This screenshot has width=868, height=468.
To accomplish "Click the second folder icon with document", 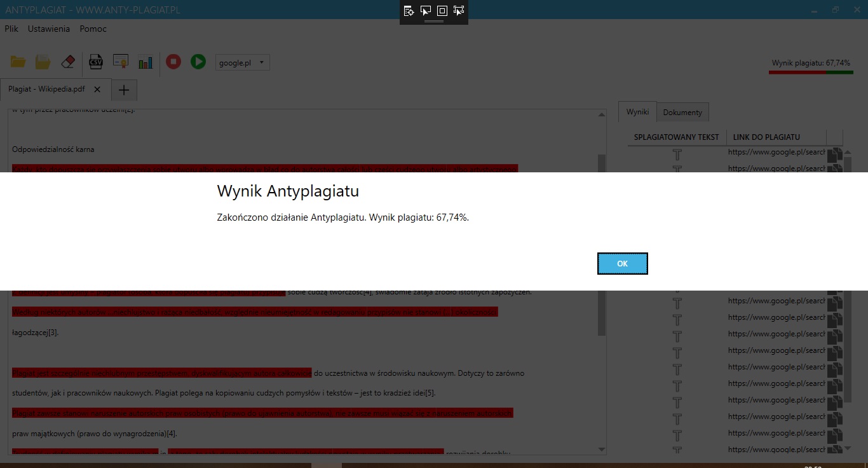I will coord(43,62).
